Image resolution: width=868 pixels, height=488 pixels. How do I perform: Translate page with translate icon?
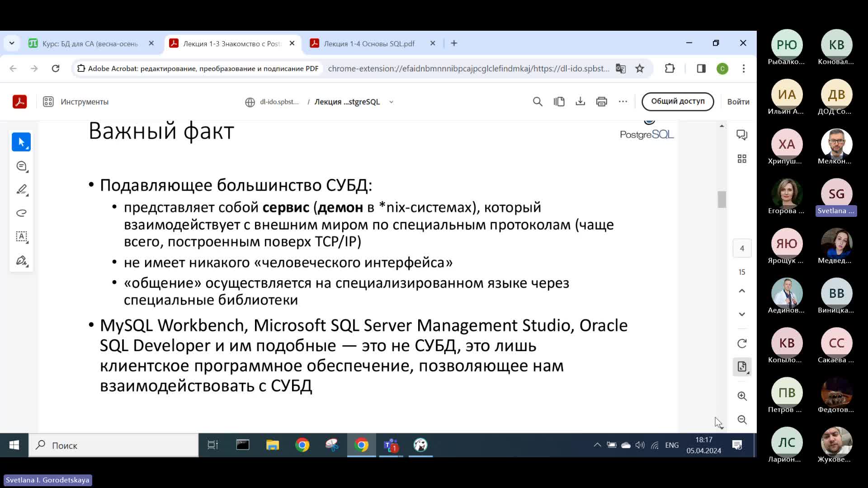click(x=621, y=69)
